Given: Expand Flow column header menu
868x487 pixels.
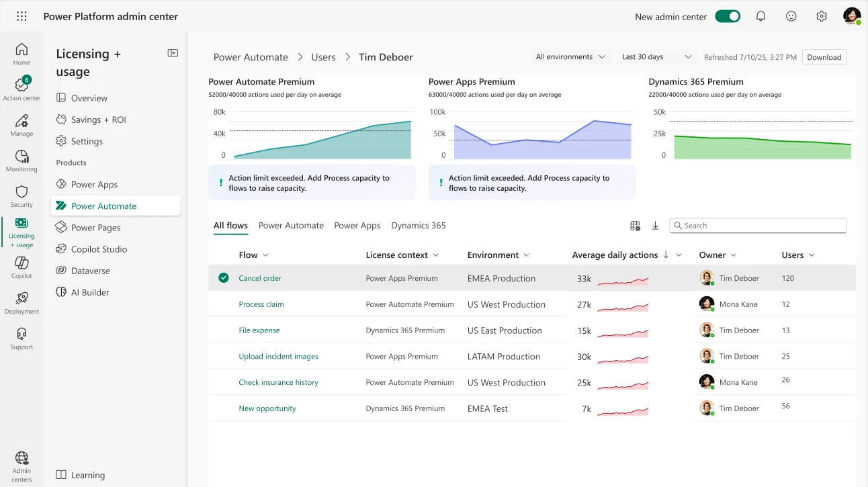Looking at the screenshot, I should click(265, 255).
